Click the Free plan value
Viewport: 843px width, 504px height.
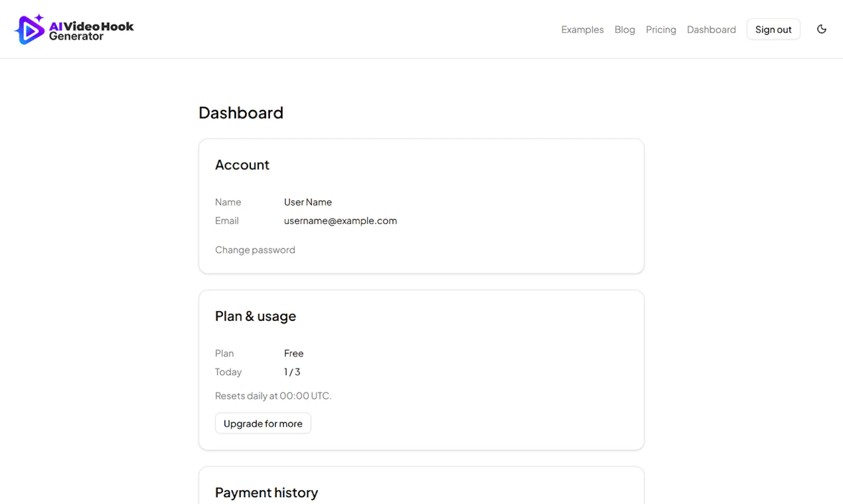(293, 353)
